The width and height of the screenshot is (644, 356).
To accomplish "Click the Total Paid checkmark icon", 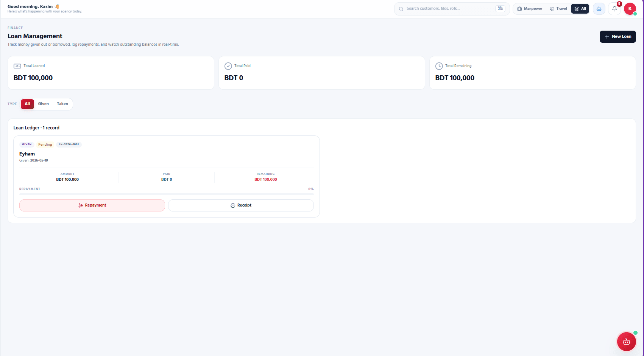I will coord(228,66).
